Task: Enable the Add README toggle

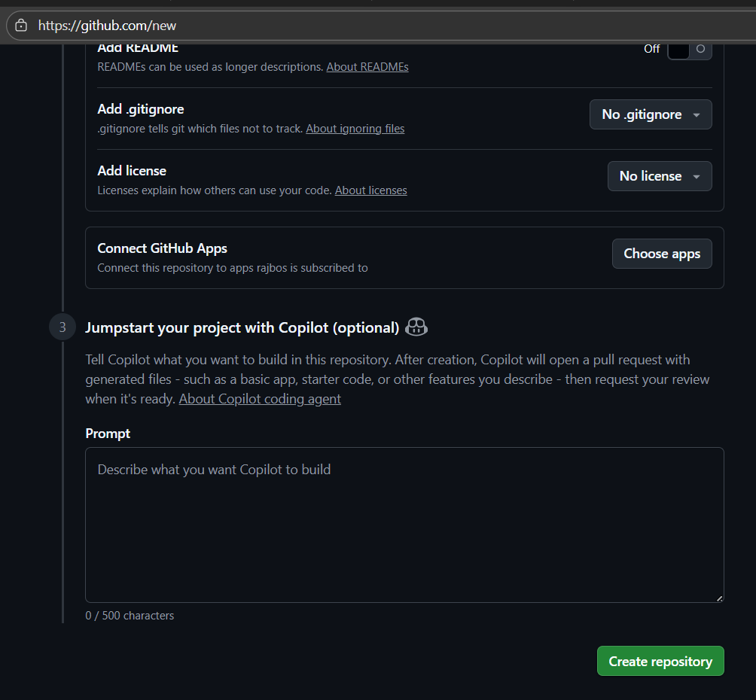Action: click(689, 48)
